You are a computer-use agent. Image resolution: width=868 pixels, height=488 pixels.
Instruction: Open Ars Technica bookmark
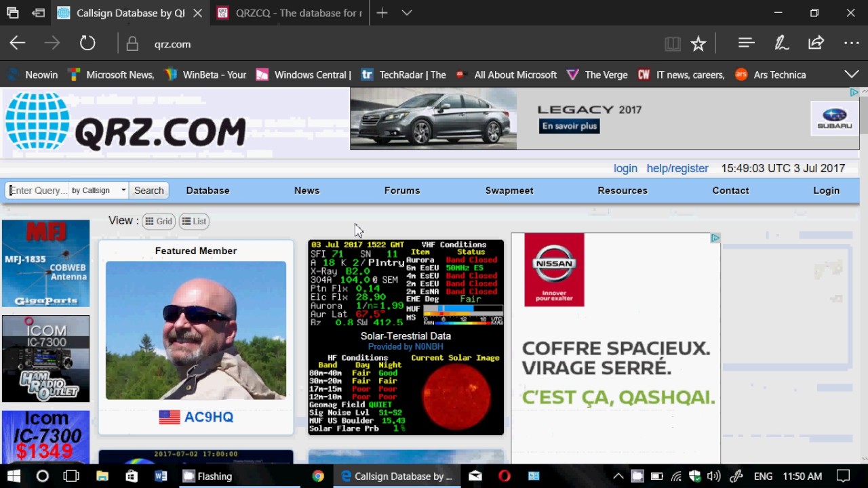point(771,75)
